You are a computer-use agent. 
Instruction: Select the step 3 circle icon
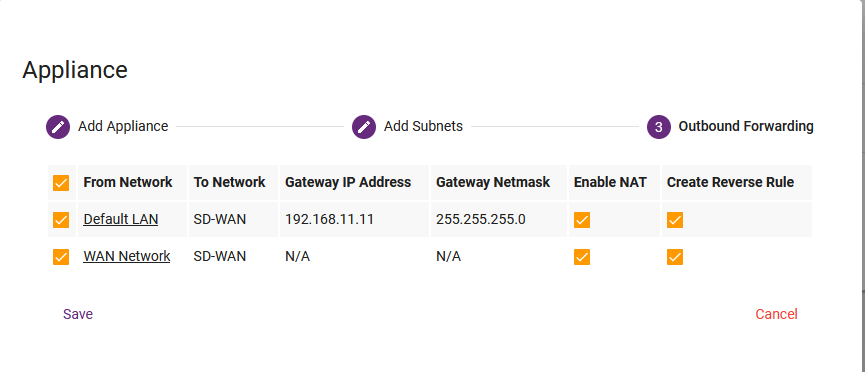tap(659, 127)
